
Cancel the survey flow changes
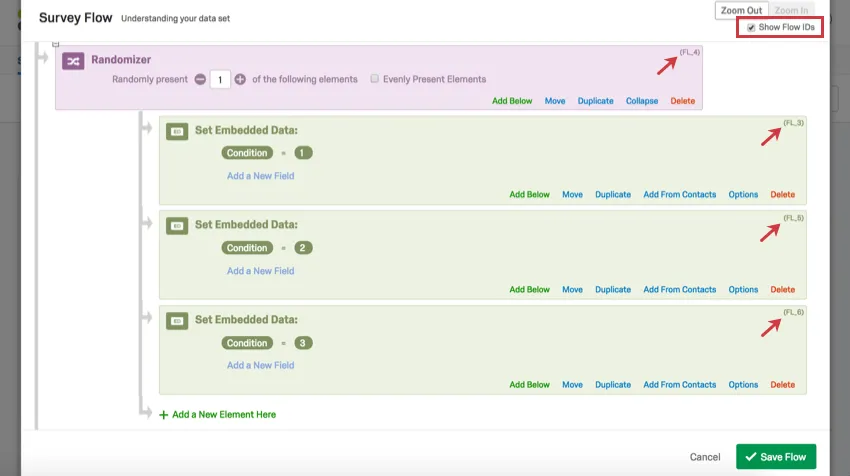click(x=705, y=457)
